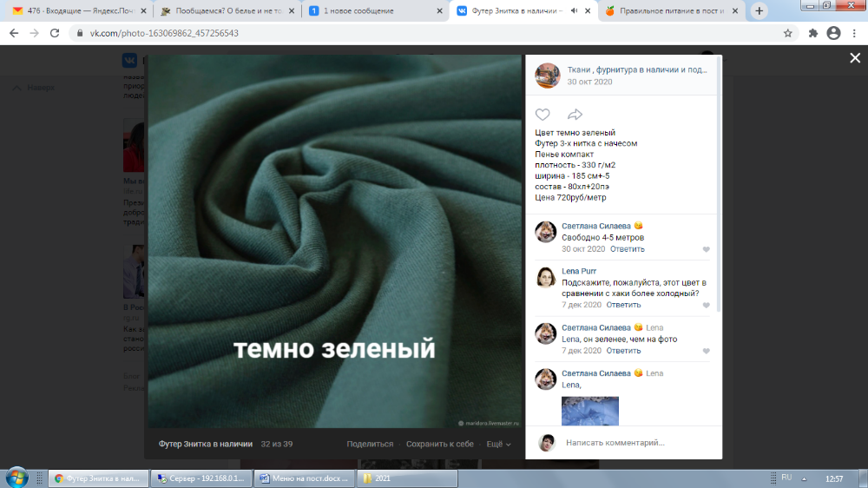Reply to Светлана's 30 окт 2020 comment
The width and height of the screenshot is (868, 488).
click(x=628, y=249)
